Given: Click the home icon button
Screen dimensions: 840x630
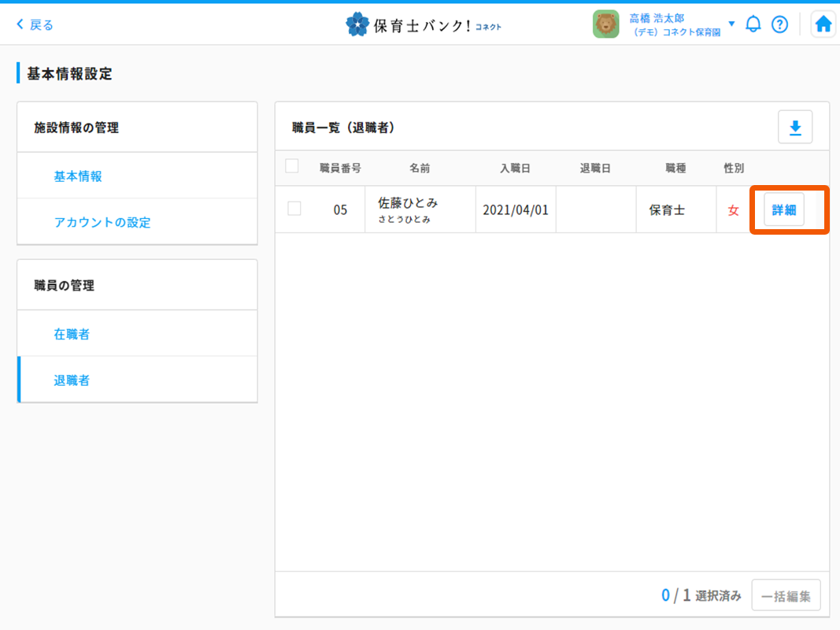Looking at the screenshot, I should [x=823, y=24].
